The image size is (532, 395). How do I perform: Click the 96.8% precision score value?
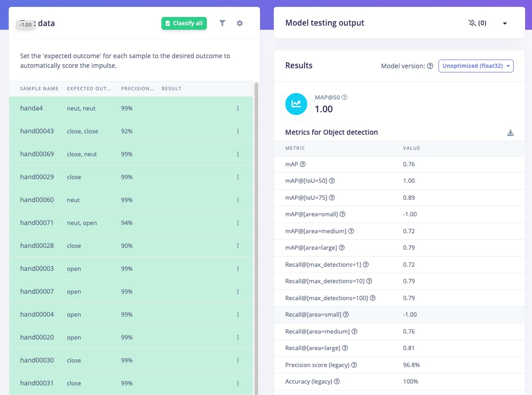coord(411,365)
